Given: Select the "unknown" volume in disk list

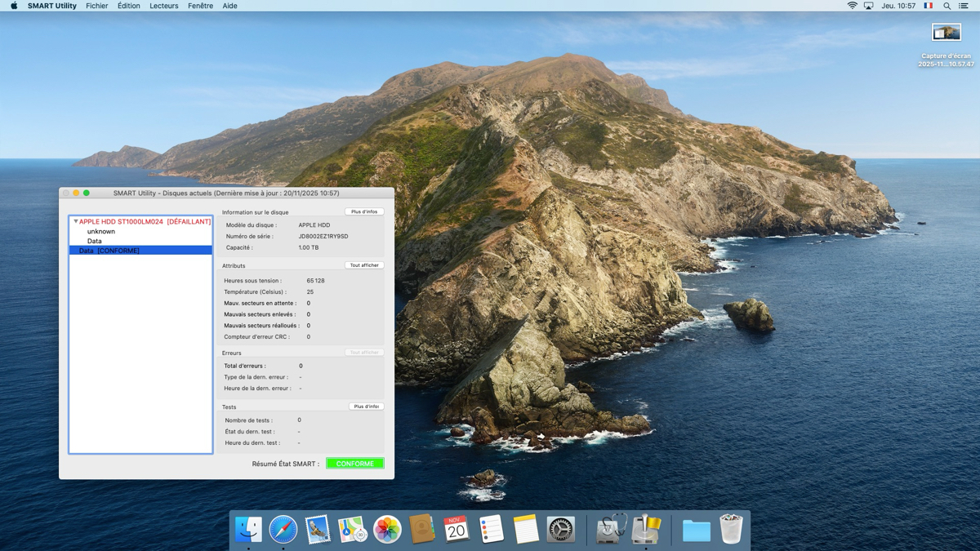Looking at the screenshot, I should pyautogui.click(x=101, y=231).
